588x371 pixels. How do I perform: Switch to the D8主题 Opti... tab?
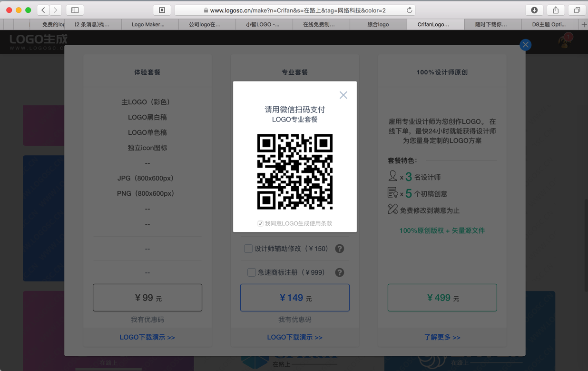click(549, 24)
